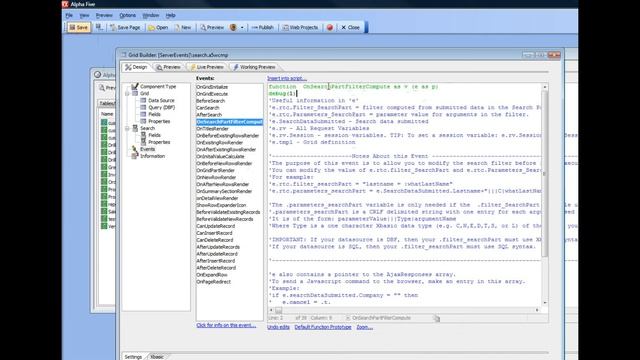Select OnGridPartRender event
Image resolution: width=640 pixels, height=360 pixels.
pyautogui.click(x=215, y=170)
